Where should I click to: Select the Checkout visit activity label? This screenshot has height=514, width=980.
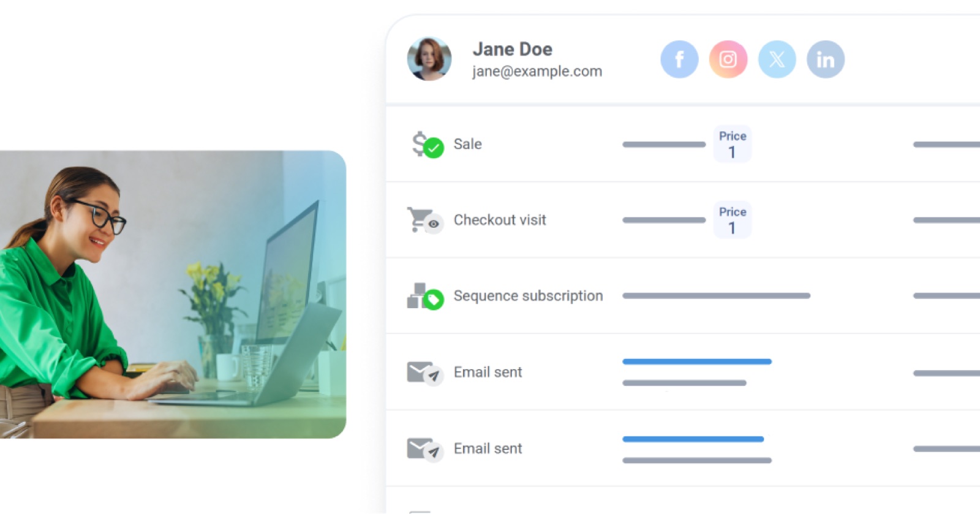click(x=500, y=220)
